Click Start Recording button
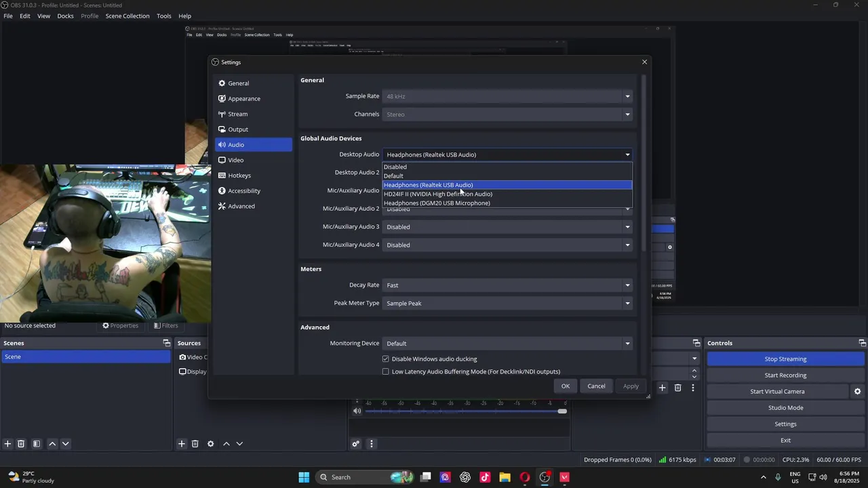 785,375
